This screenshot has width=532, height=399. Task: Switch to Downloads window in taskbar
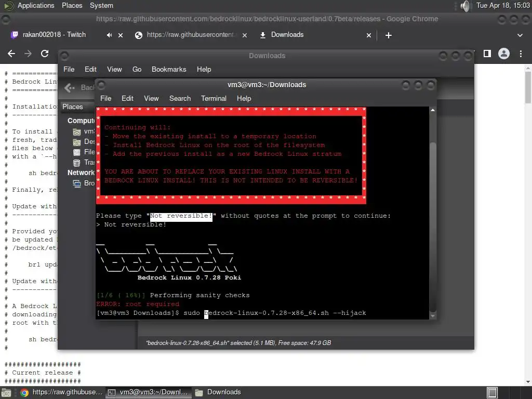pyautogui.click(x=219, y=393)
